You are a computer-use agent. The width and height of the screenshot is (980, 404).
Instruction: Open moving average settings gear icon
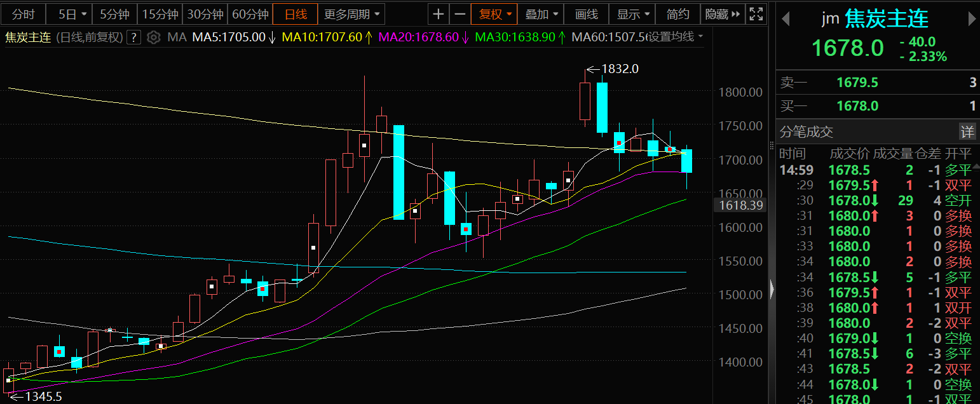tap(153, 37)
